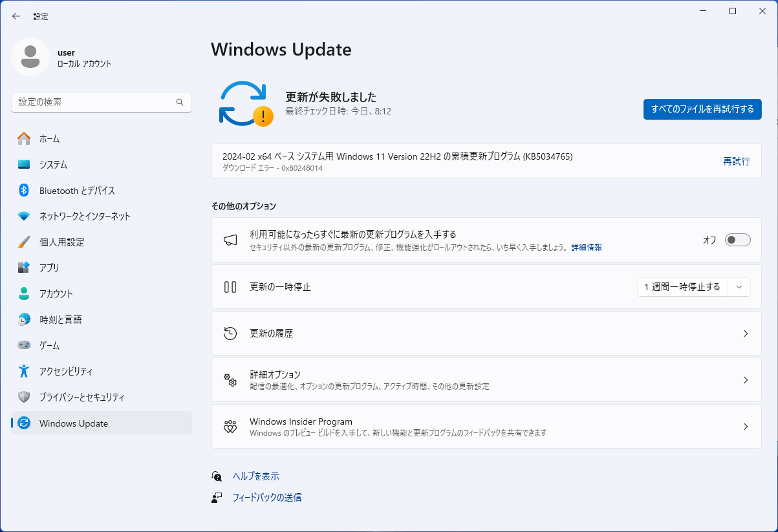Click the help icon beside ヘルプを表示
The width and height of the screenshot is (778, 532).
pos(217,476)
